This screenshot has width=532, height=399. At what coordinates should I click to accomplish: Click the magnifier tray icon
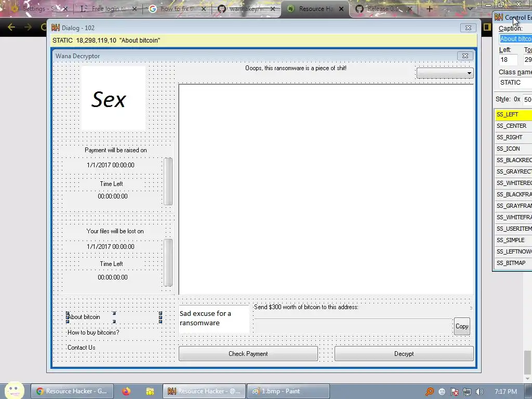coord(430,392)
